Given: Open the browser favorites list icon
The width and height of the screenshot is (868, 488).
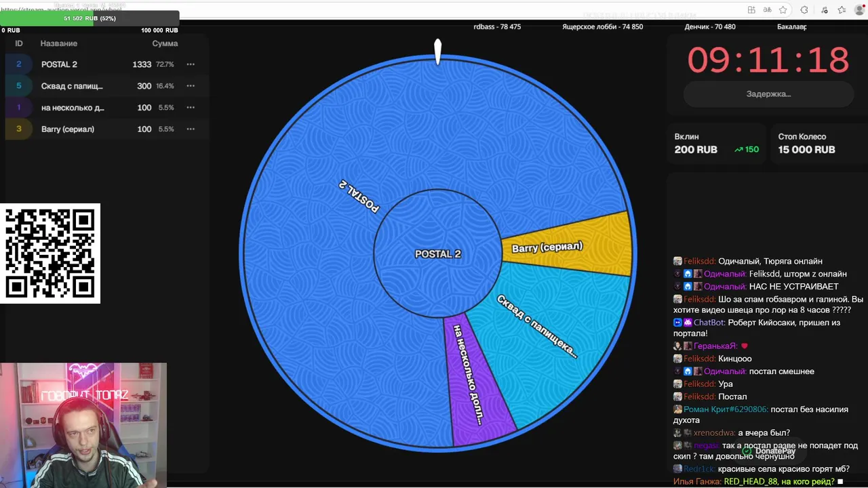Looking at the screenshot, I should click(842, 9).
